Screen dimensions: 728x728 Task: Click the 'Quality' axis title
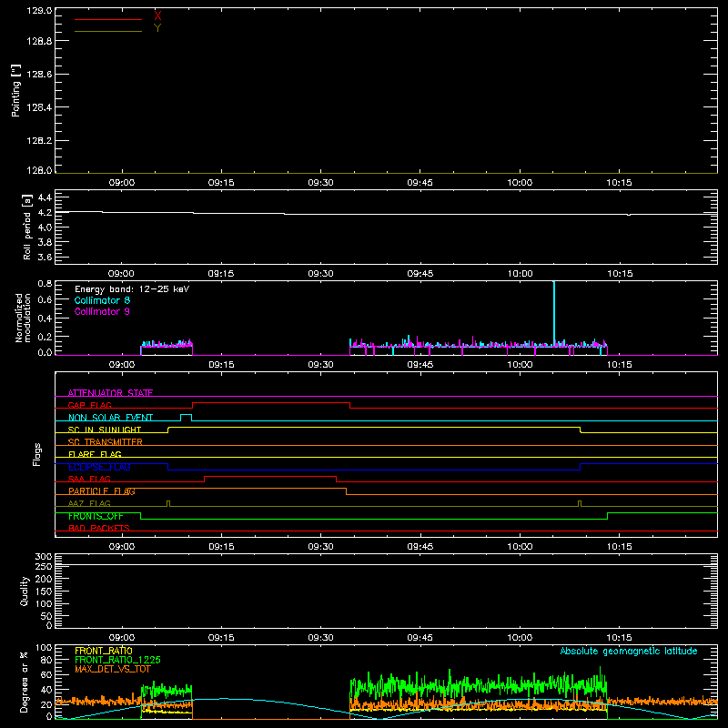pyautogui.click(x=25, y=591)
